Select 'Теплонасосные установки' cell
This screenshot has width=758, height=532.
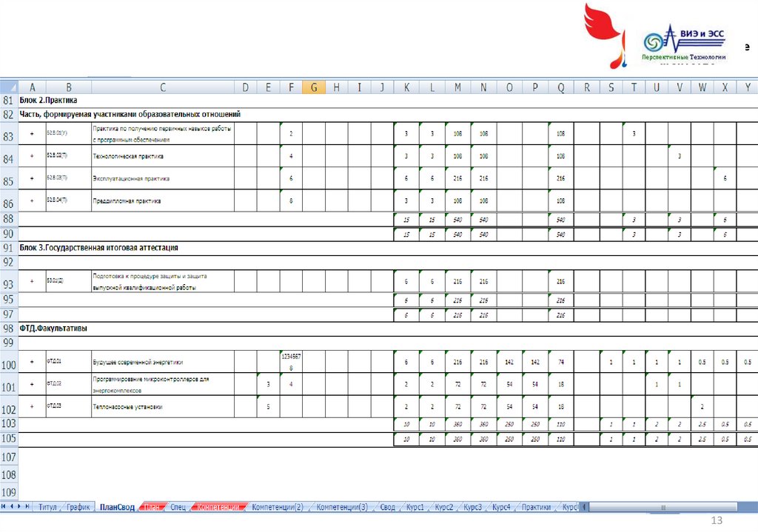pos(163,407)
